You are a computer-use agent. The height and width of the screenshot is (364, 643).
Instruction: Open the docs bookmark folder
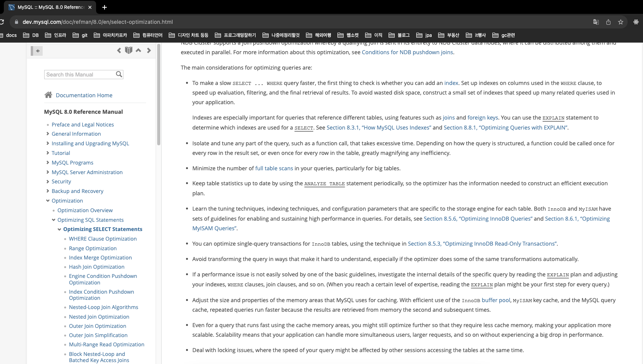[x=8, y=35]
